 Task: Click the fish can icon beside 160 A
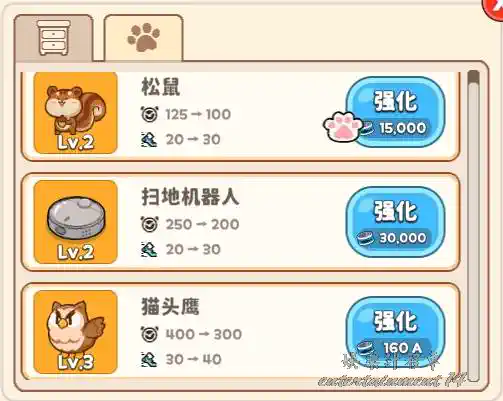pos(366,348)
